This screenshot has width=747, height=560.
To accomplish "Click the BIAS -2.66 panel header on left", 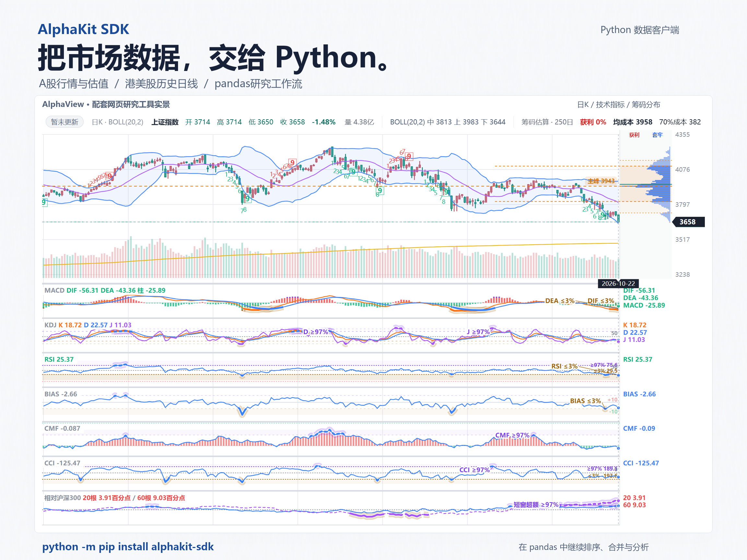I will 60,394.
